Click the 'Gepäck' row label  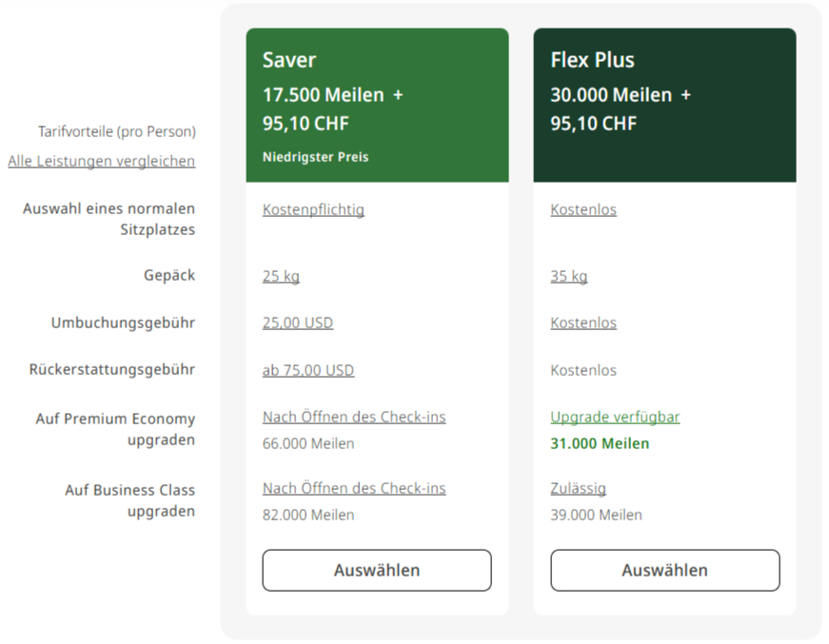(169, 275)
